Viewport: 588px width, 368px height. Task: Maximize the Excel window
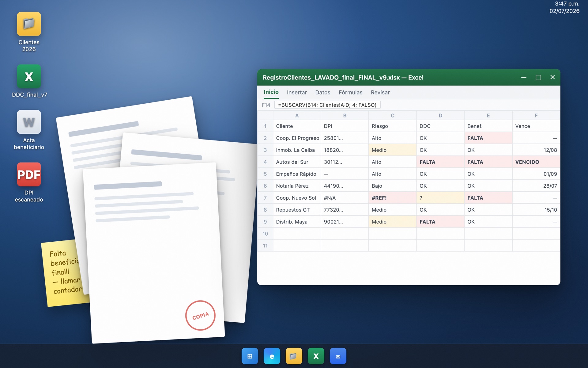point(538,77)
